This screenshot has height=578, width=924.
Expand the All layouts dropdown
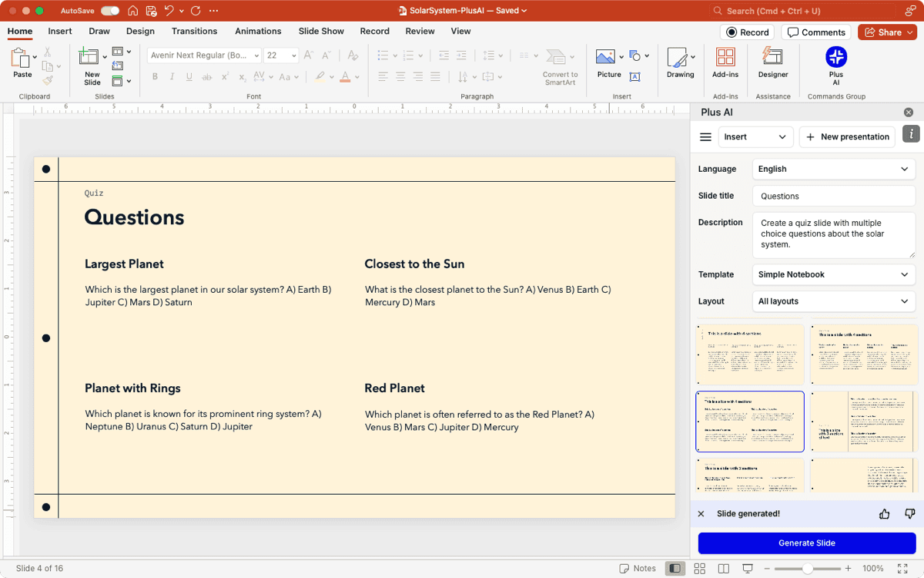pyautogui.click(x=833, y=301)
